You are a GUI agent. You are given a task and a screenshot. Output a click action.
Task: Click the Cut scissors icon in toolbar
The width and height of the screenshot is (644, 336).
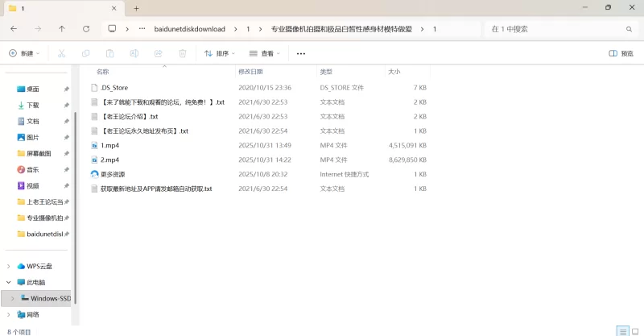pyautogui.click(x=61, y=53)
